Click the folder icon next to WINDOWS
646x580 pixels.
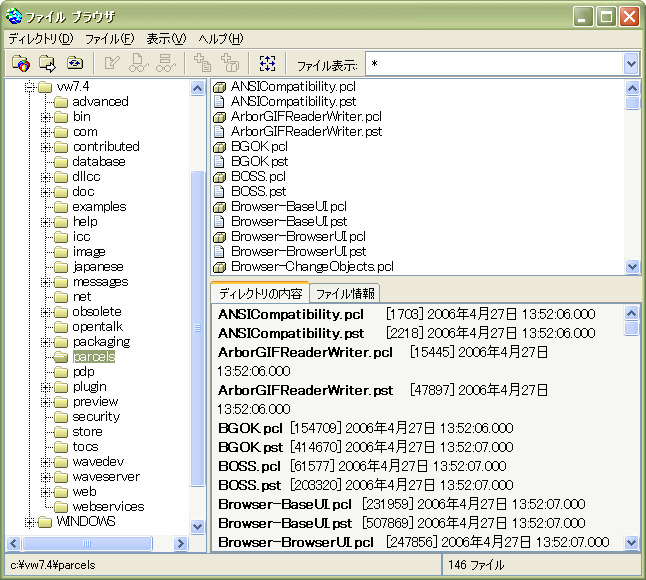click(x=44, y=522)
